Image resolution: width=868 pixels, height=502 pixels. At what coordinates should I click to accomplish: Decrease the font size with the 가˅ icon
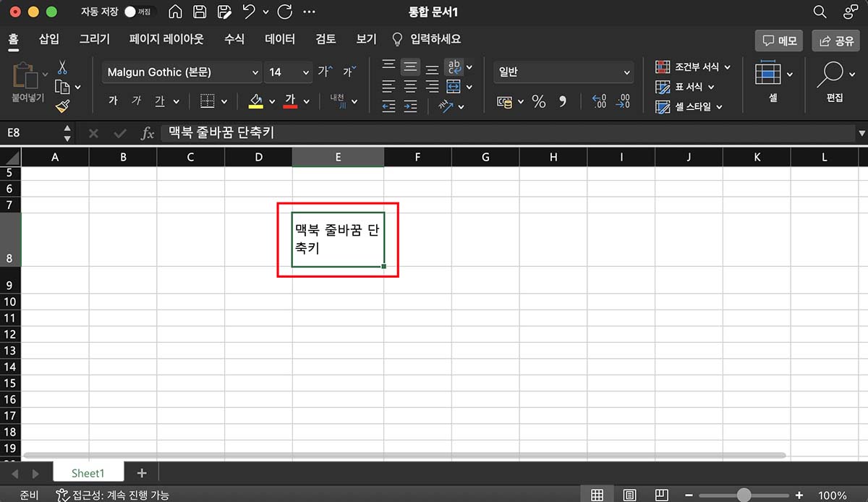tap(349, 72)
